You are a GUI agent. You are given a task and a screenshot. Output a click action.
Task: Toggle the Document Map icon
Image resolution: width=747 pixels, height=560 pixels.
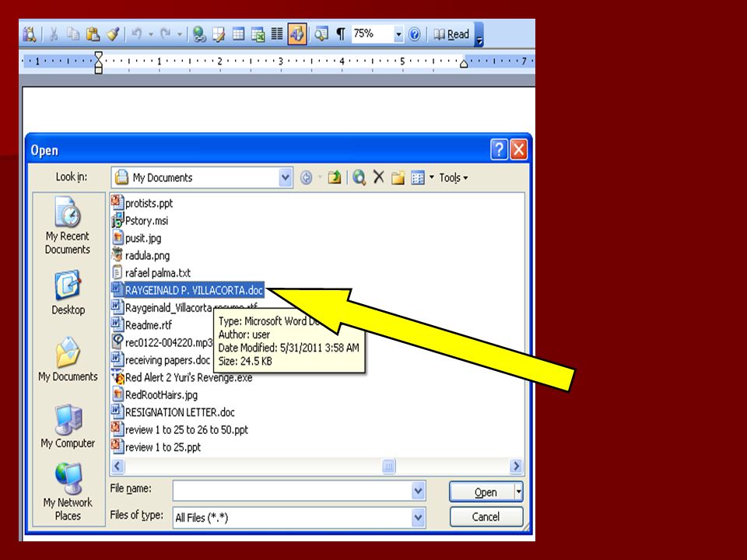pyautogui.click(x=321, y=34)
